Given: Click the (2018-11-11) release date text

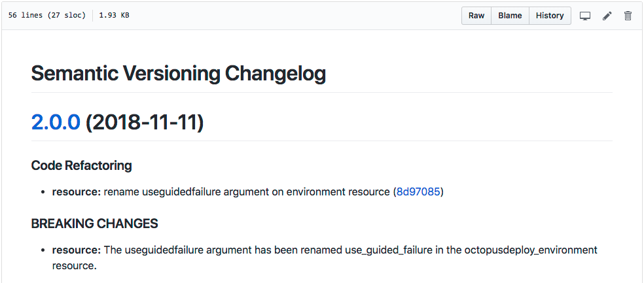Looking at the screenshot, I should (145, 122).
